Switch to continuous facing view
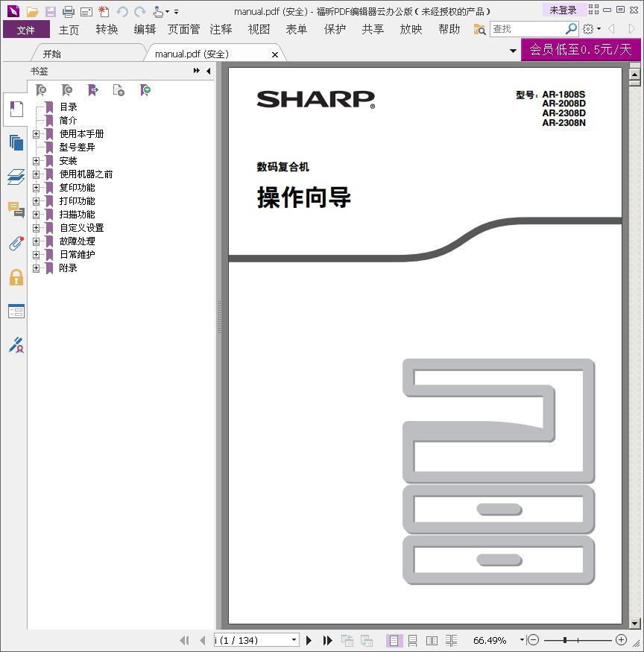Screen dimensions: 644x652 pyautogui.click(x=451, y=640)
